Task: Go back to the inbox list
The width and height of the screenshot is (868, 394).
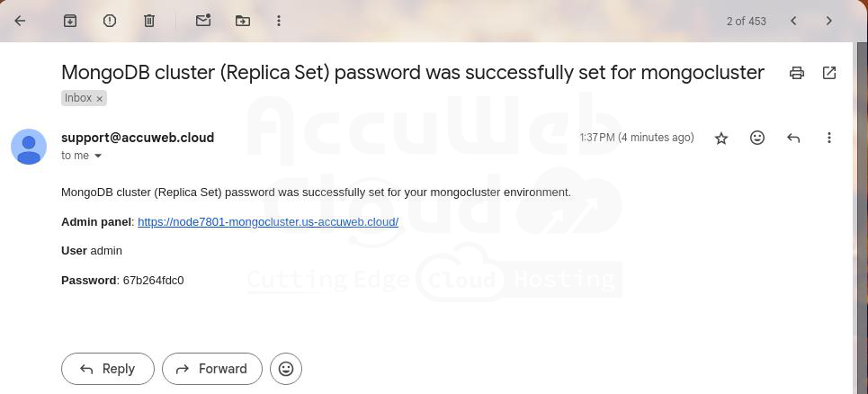Action: click(20, 21)
